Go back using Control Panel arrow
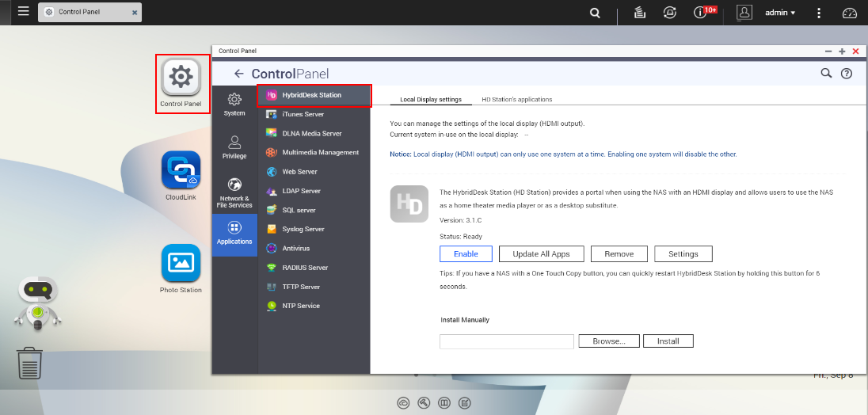The image size is (868, 415). [239, 74]
